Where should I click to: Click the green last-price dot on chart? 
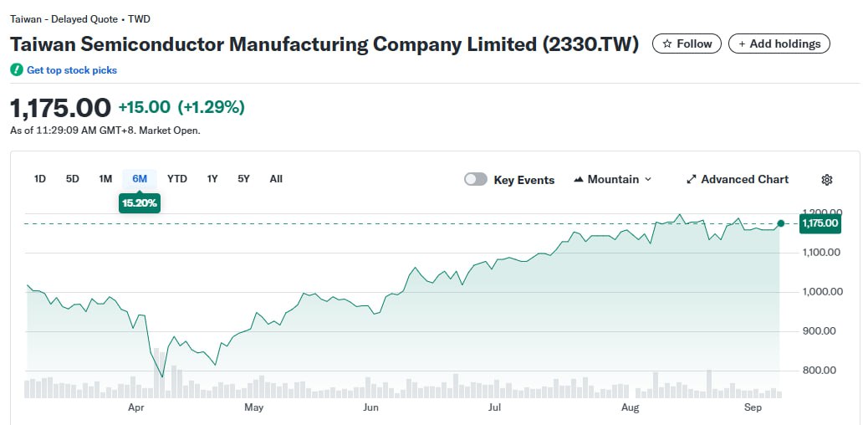pos(780,223)
